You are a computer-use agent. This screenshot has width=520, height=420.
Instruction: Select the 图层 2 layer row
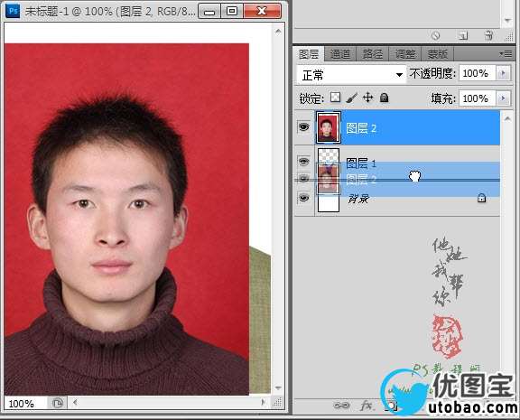click(407, 127)
